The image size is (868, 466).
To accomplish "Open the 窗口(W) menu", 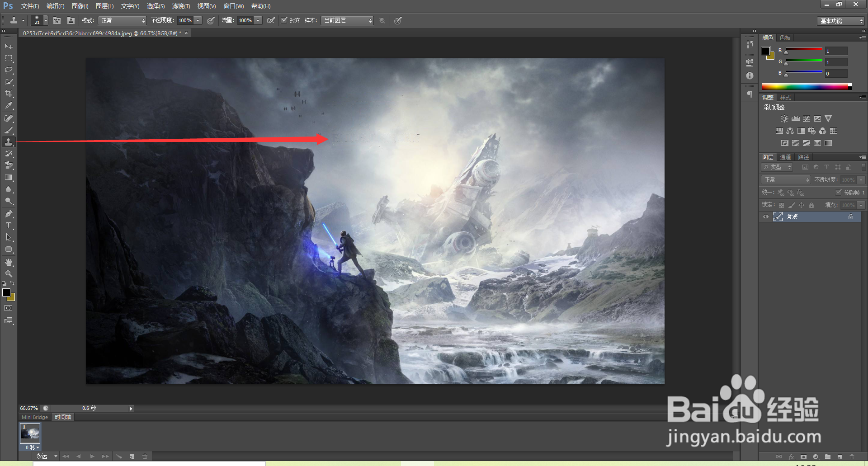I will tap(234, 6).
